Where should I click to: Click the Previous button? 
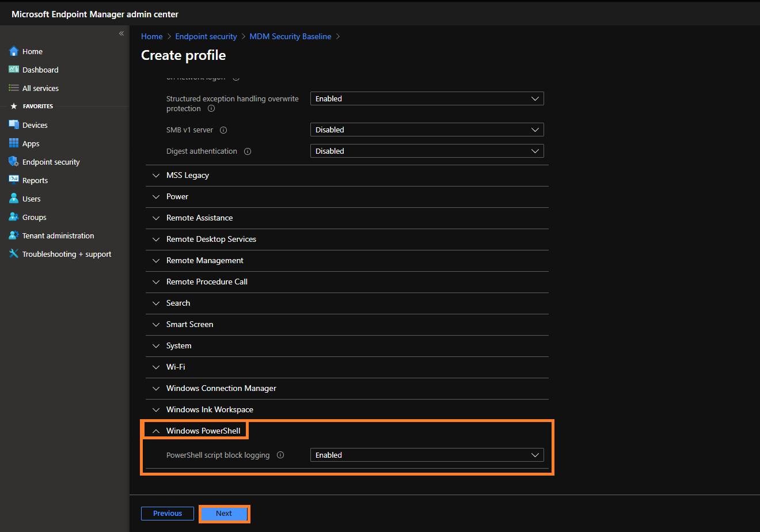[x=168, y=514]
